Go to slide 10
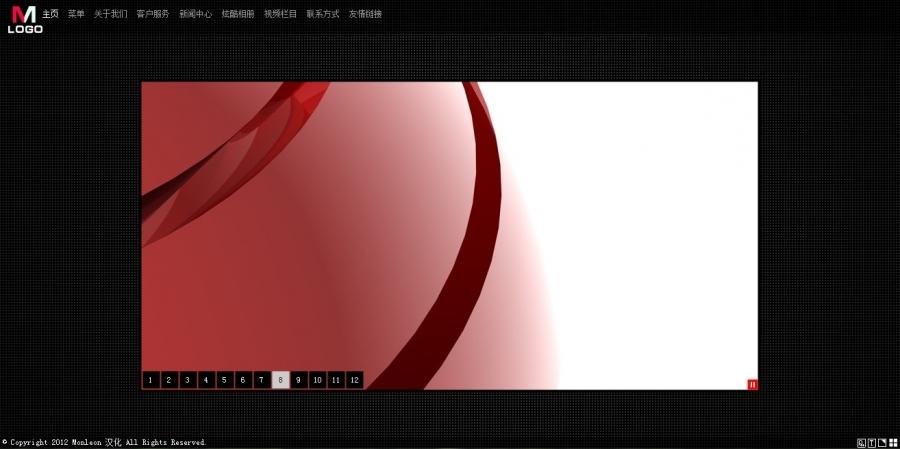 (x=317, y=380)
